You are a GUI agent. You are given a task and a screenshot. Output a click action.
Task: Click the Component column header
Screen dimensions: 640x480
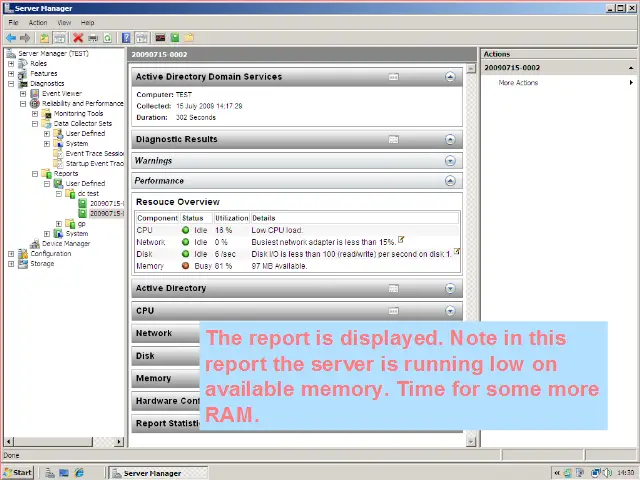point(157,218)
